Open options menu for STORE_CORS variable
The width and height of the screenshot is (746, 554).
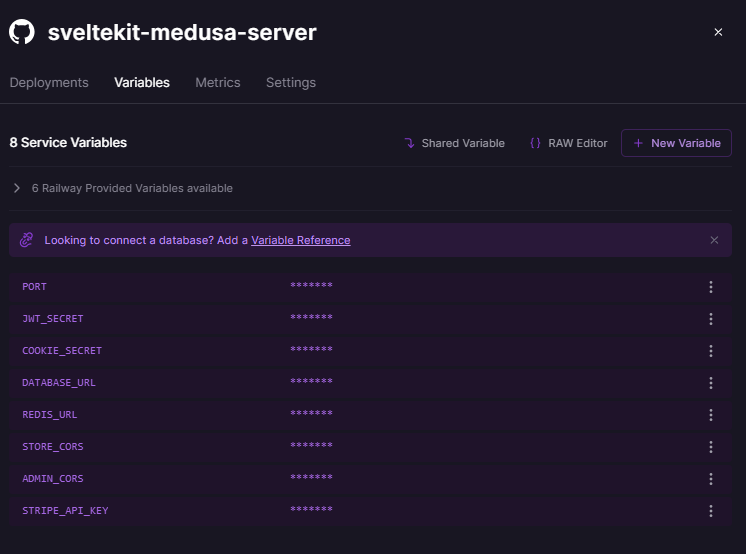click(711, 446)
